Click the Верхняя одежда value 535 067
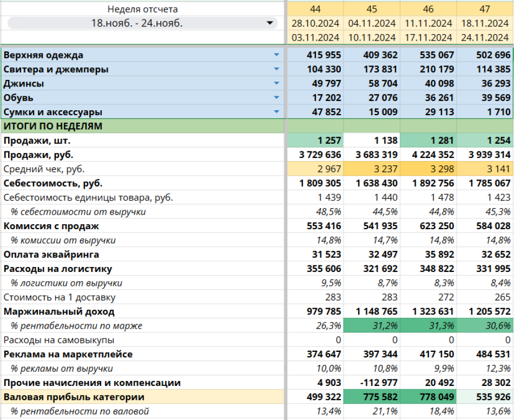 (429, 55)
